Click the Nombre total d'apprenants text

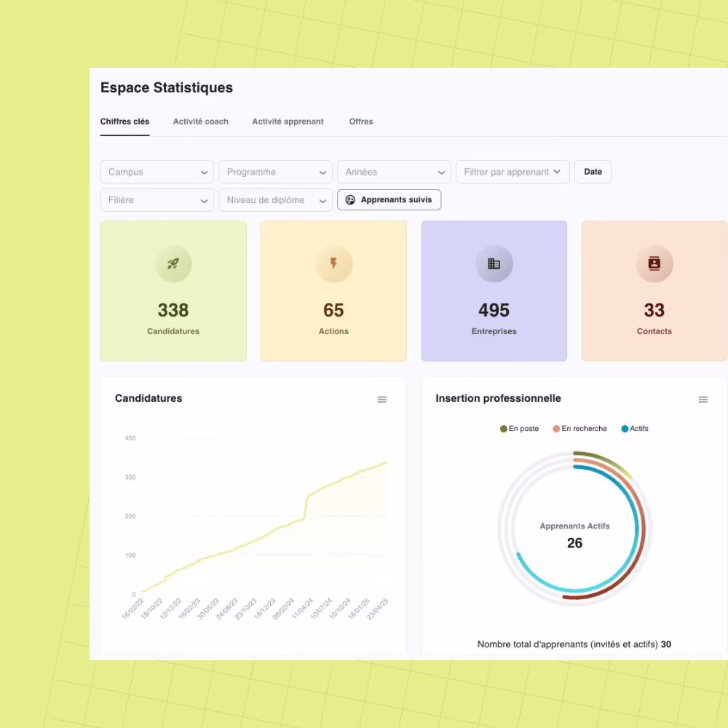click(x=574, y=644)
